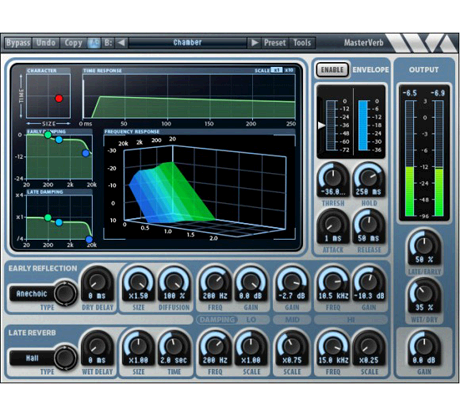Screen dimensions: 460x416
Task: Click the next preset right arrow
Action: (x=254, y=43)
